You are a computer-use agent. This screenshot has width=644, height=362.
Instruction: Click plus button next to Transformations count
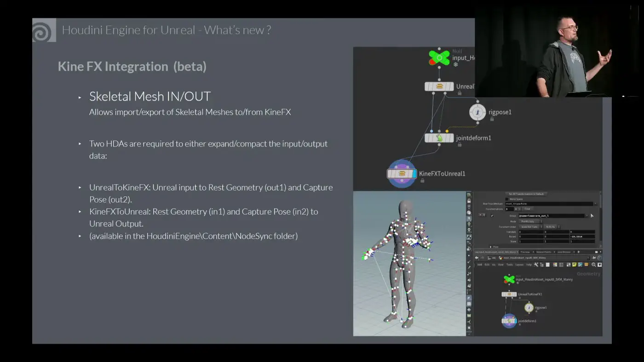coord(516,209)
